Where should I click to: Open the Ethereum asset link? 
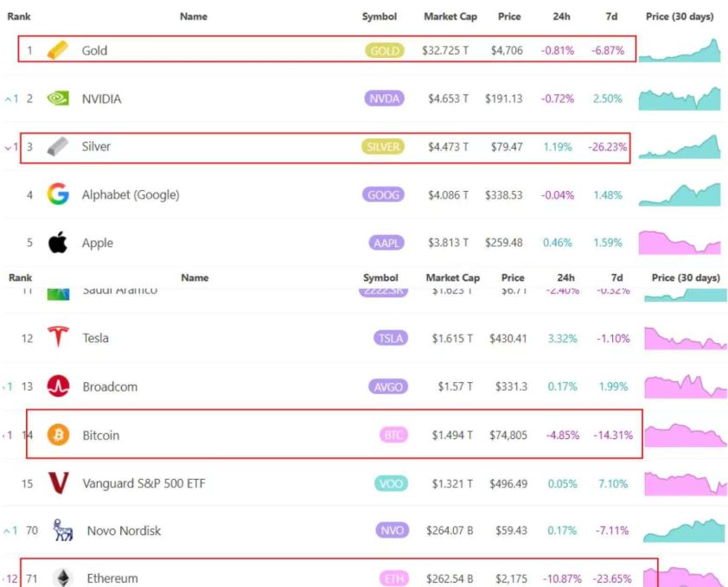pyautogui.click(x=112, y=578)
